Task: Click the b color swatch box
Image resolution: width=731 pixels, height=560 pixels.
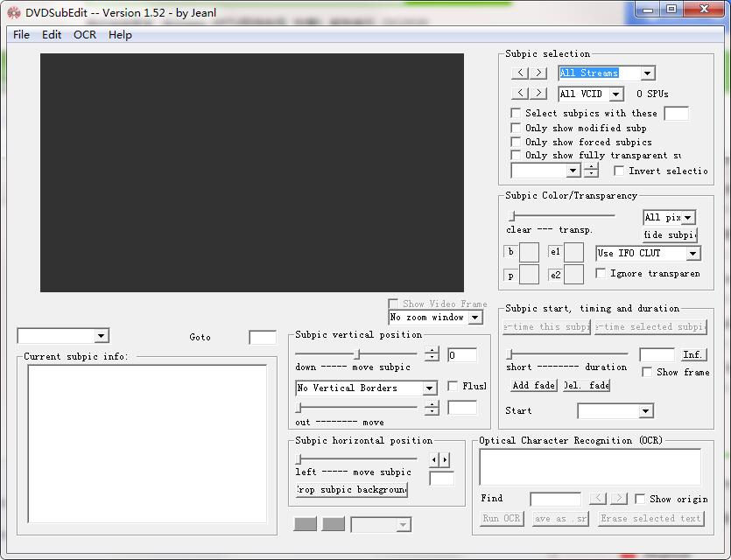Action: pyautogui.click(x=529, y=252)
